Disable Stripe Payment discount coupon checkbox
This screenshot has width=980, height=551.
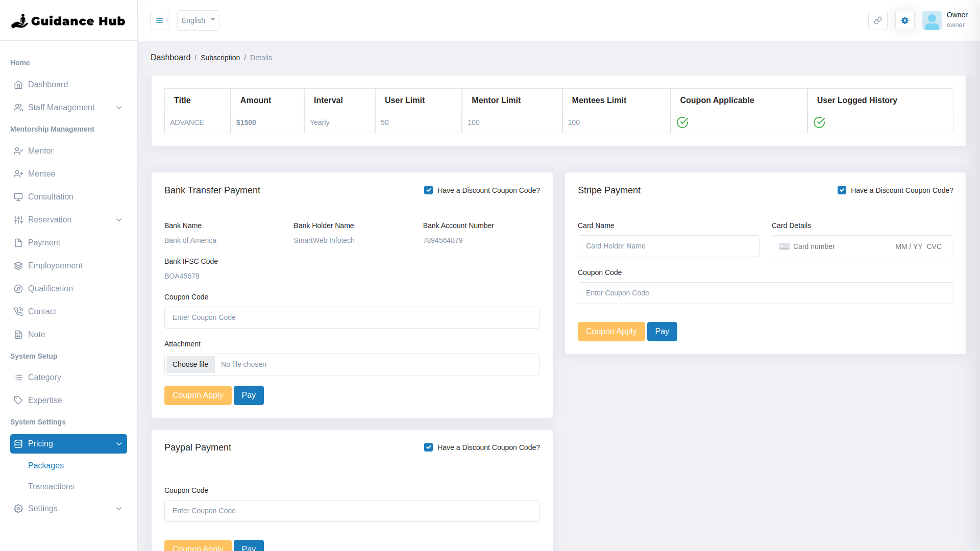[x=842, y=190]
